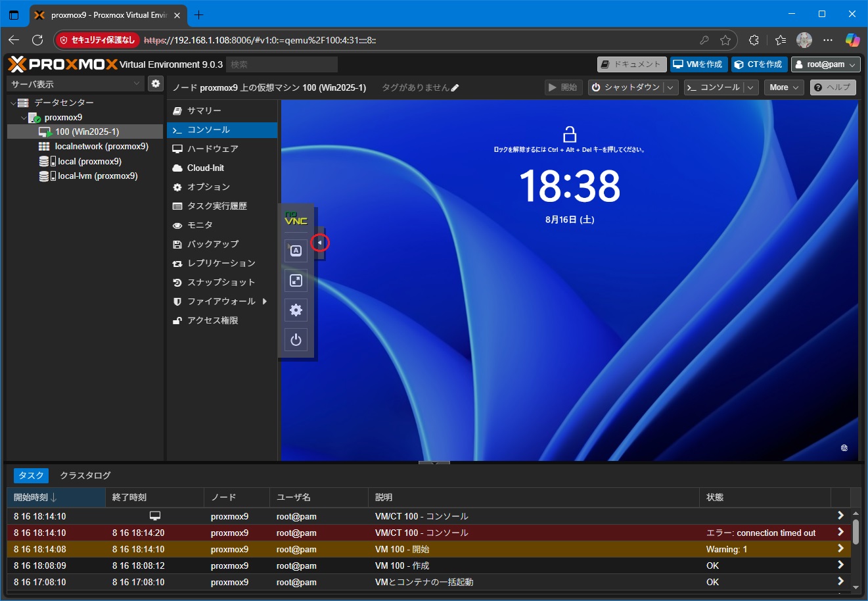
Task: Click CTを作成 button
Action: coord(758,64)
